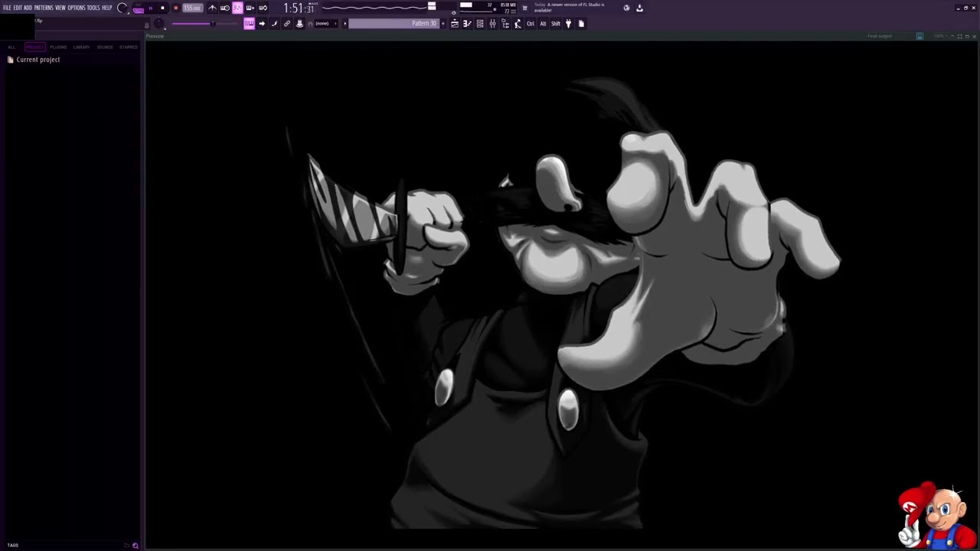Click the globe online news icon
This screenshot has width=980, height=551.
[626, 8]
